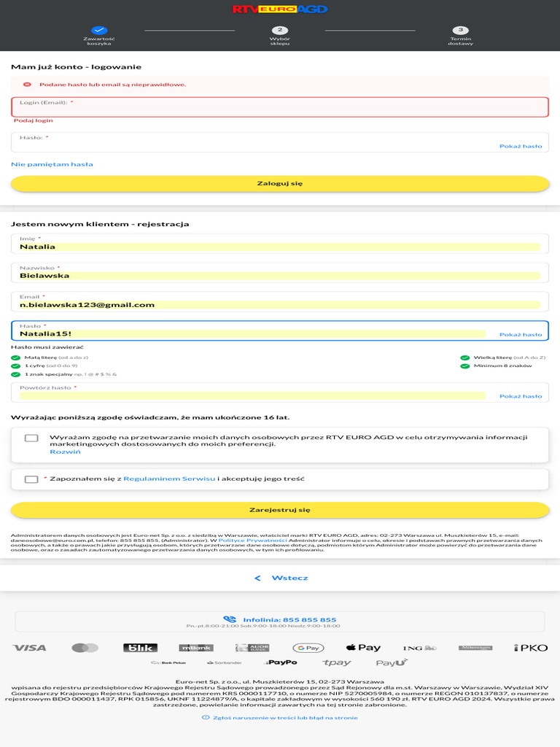Show password in registration Hasło field

521,334
